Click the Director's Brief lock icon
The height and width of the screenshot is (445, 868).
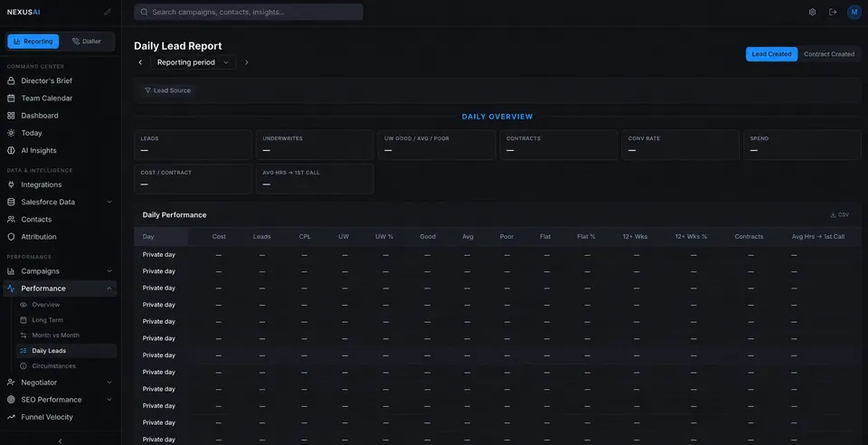[11, 80]
